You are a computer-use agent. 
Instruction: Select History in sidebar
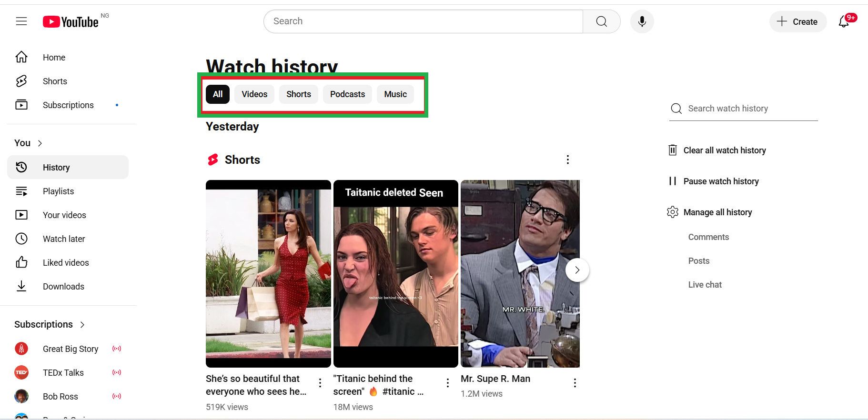pyautogui.click(x=68, y=167)
